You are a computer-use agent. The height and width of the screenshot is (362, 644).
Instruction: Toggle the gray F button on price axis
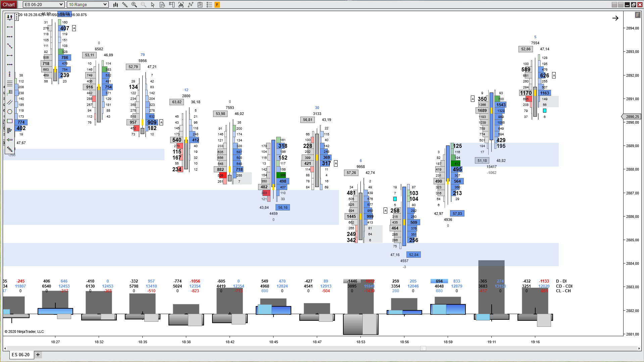(x=637, y=15)
